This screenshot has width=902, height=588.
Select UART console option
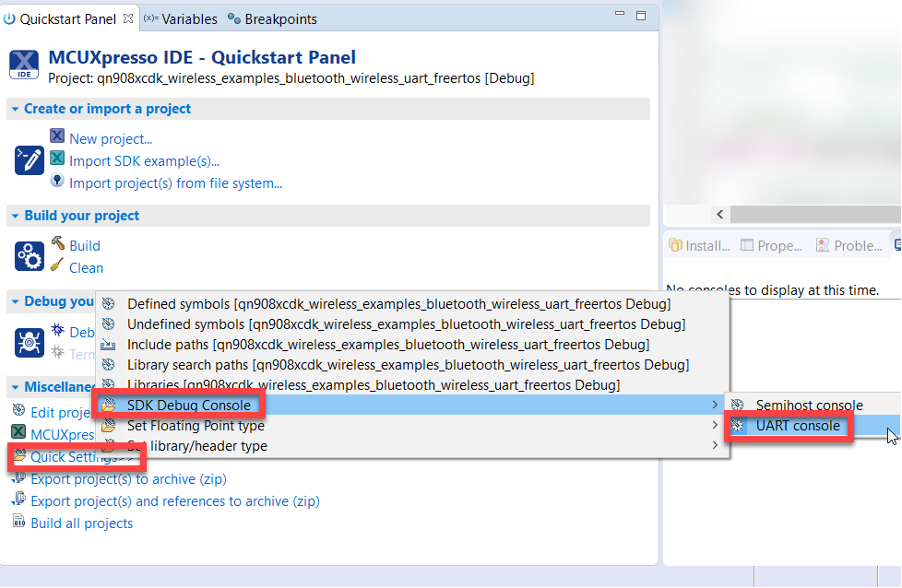pos(813,426)
